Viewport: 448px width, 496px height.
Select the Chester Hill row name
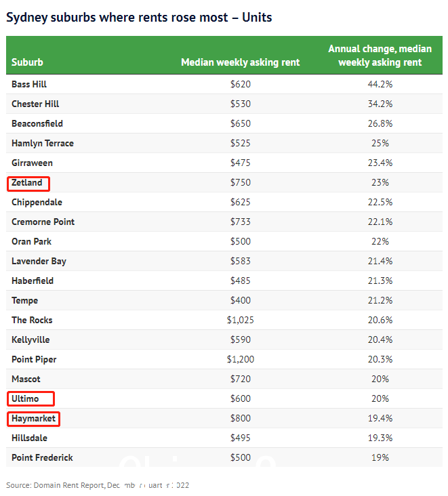pos(35,104)
